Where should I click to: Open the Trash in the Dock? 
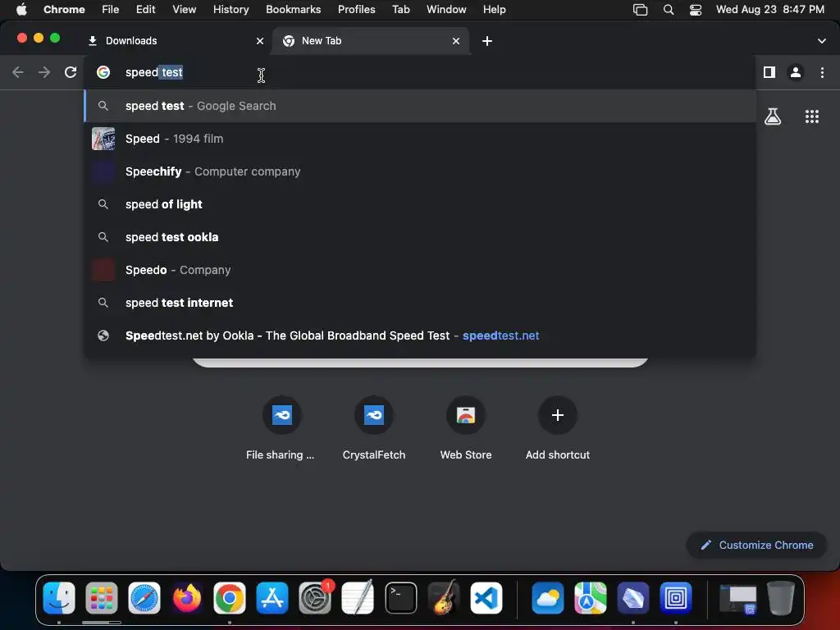tap(781, 597)
